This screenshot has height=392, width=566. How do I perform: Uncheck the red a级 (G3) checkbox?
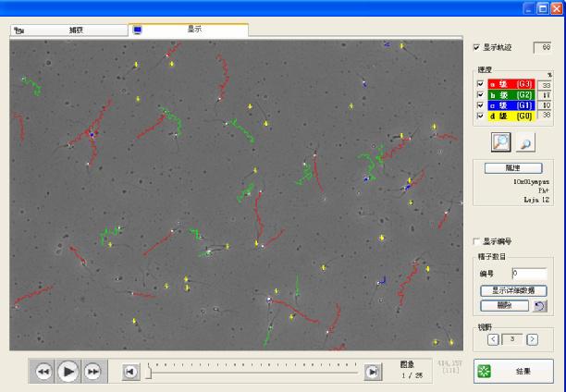coord(480,84)
